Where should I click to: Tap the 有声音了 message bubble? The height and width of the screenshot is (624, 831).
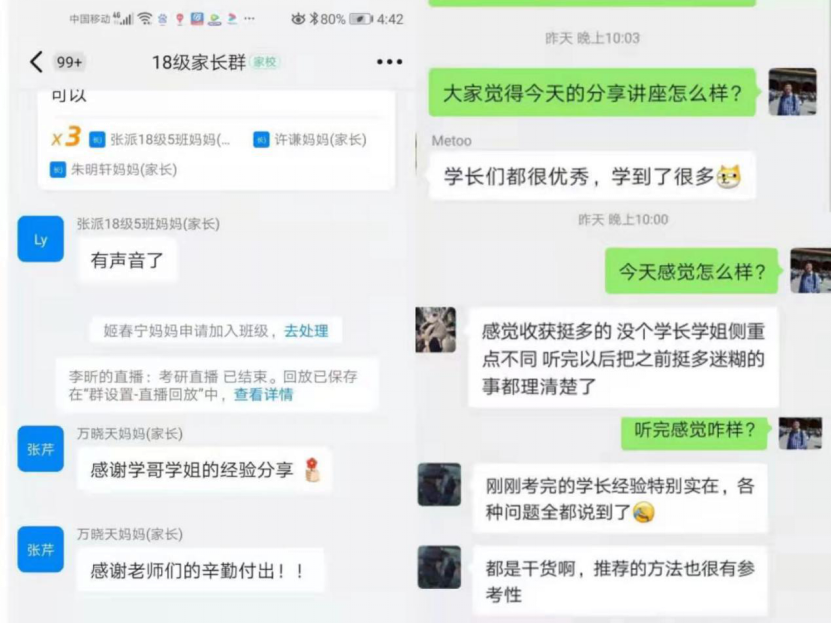click(127, 260)
